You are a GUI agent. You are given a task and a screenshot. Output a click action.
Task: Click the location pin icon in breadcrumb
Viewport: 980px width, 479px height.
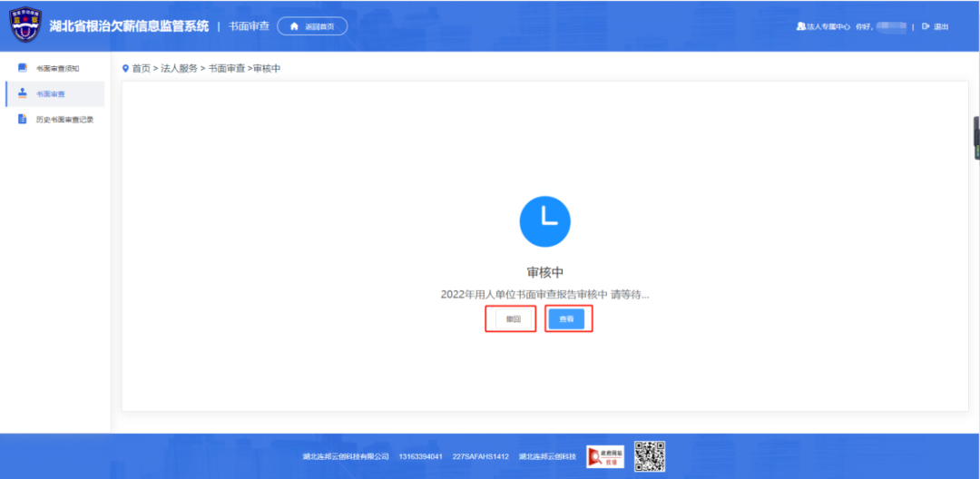pos(125,69)
